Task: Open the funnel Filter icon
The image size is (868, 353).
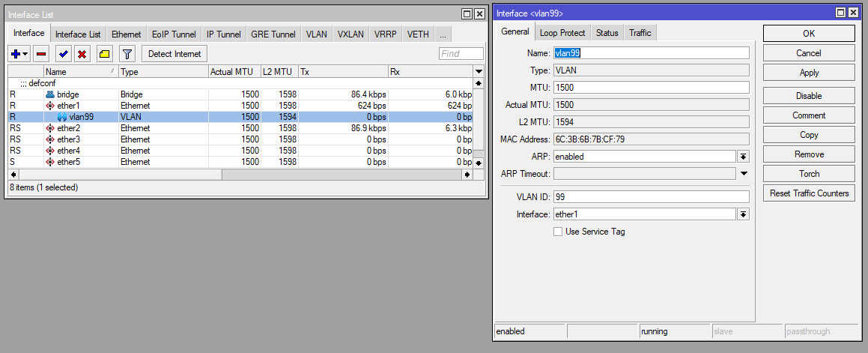Action: click(x=127, y=54)
